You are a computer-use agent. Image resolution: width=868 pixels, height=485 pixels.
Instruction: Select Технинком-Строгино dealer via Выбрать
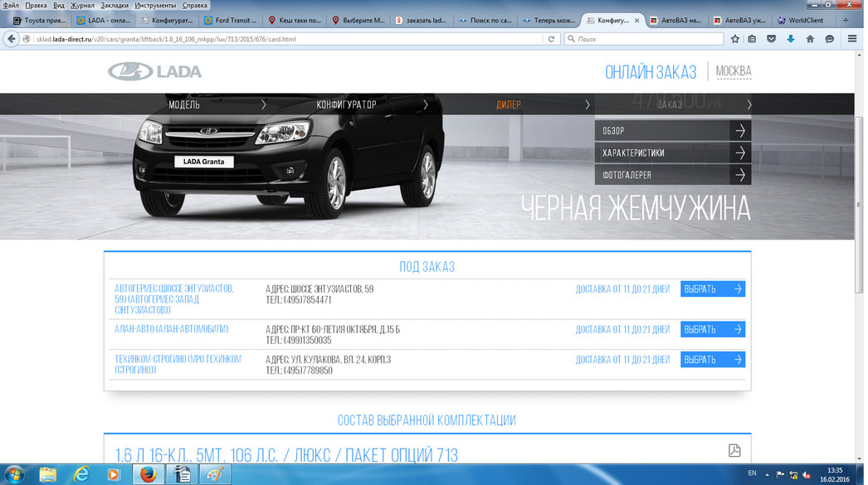tap(712, 360)
